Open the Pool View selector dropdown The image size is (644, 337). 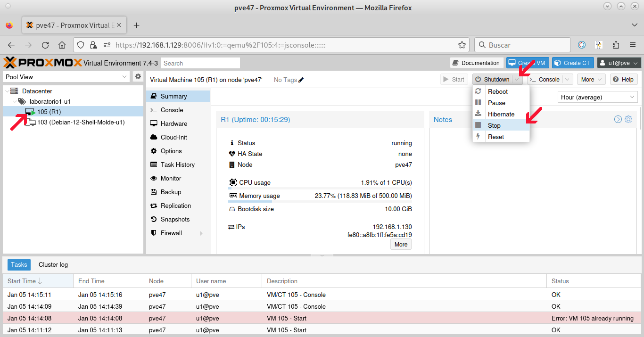pyautogui.click(x=124, y=77)
